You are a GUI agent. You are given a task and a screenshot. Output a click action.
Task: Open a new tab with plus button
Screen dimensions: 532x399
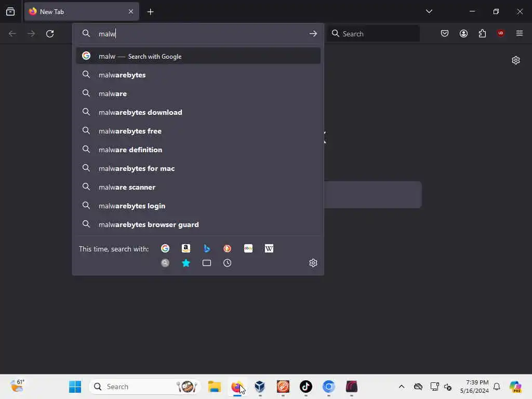coord(150,12)
